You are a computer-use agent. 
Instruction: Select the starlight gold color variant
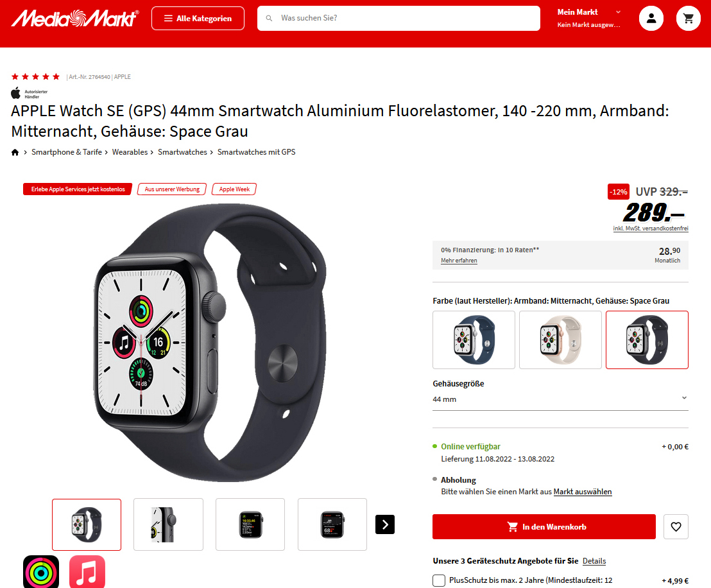560,340
